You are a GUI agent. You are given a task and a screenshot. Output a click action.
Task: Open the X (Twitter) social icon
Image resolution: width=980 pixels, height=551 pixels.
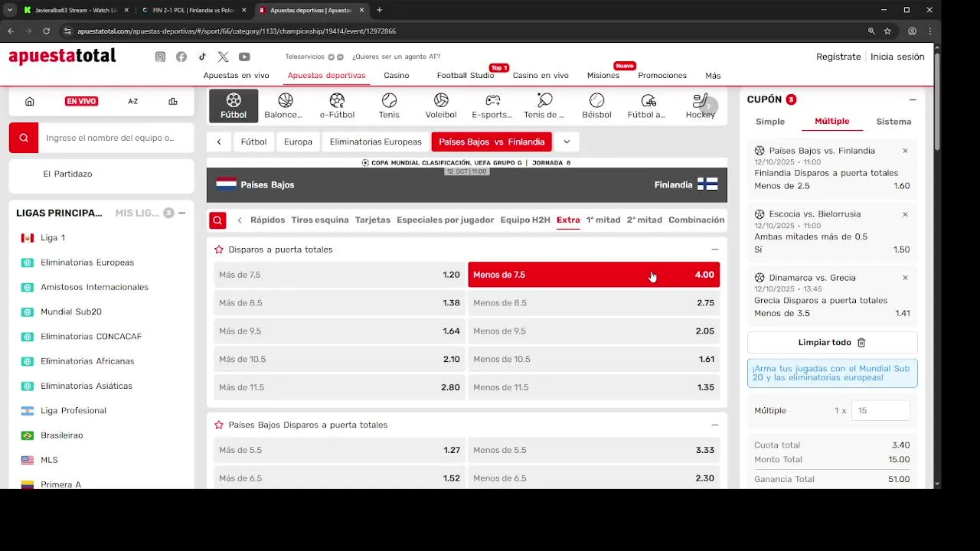tap(223, 57)
